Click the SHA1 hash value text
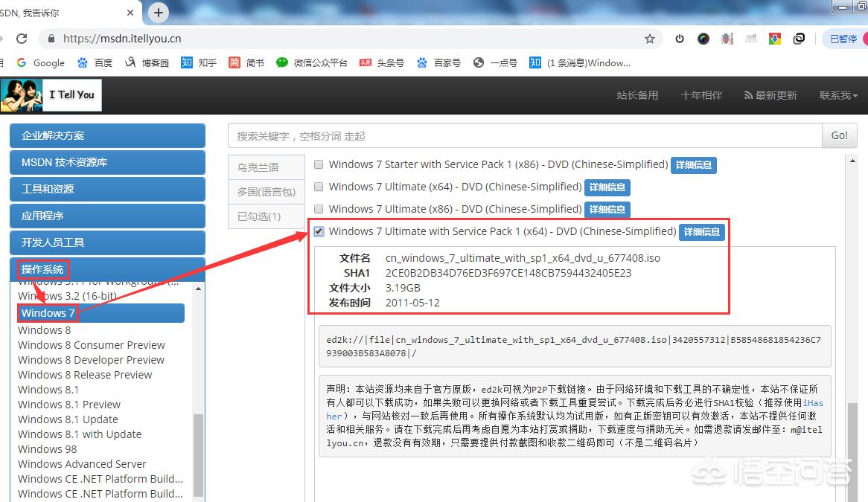868x502 pixels. [x=508, y=273]
